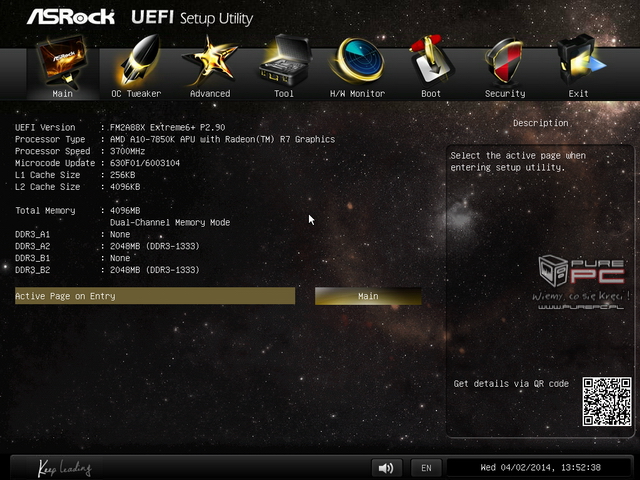
Task: Switch to the Tool tab label
Action: [x=284, y=94]
